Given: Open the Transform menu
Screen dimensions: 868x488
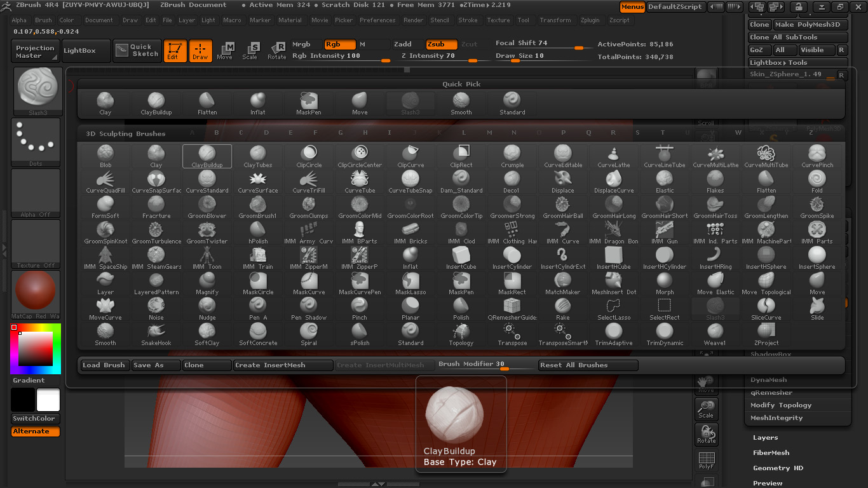Looking at the screenshot, I should (x=555, y=20).
